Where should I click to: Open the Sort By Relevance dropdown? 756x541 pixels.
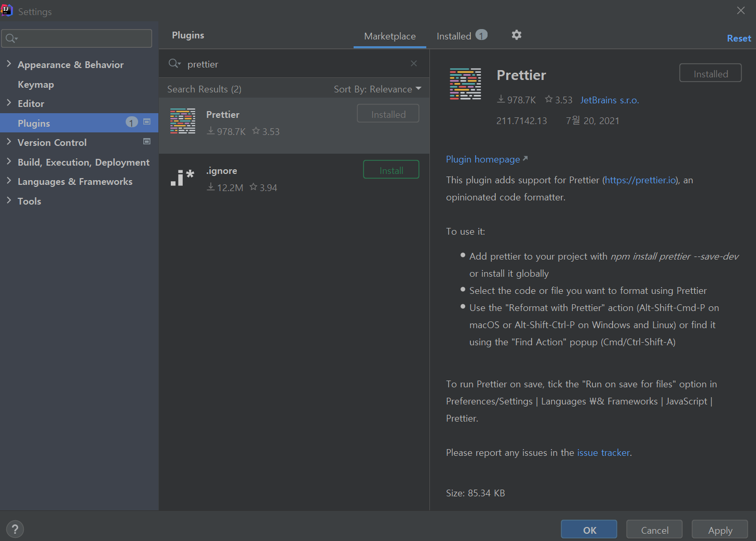tap(377, 89)
